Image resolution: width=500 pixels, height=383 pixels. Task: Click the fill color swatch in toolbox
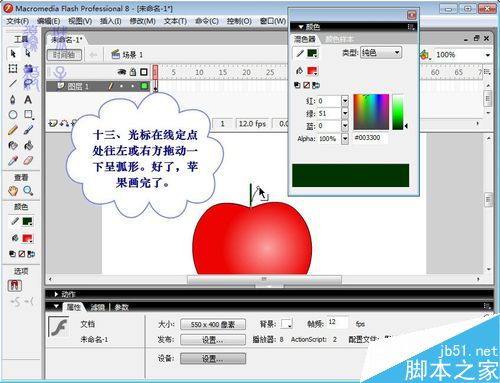(27, 238)
